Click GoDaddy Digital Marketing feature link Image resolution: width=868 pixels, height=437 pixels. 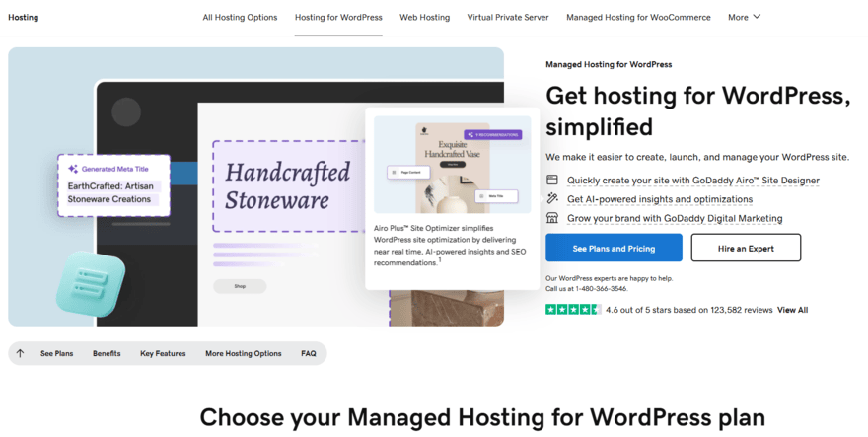pos(675,218)
